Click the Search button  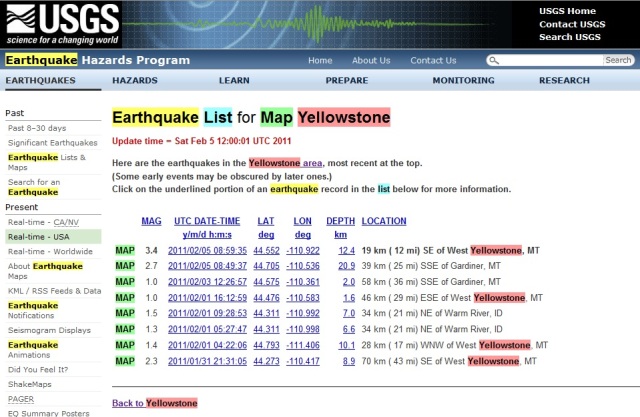[x=618, y=60]
